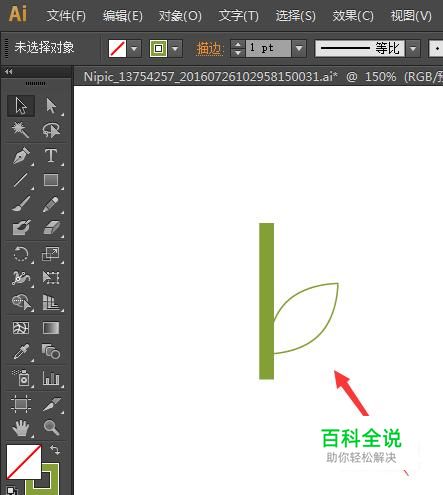Open the 选择(S) menu
Viewport: 443px width, 495px height.
[296, 16]
